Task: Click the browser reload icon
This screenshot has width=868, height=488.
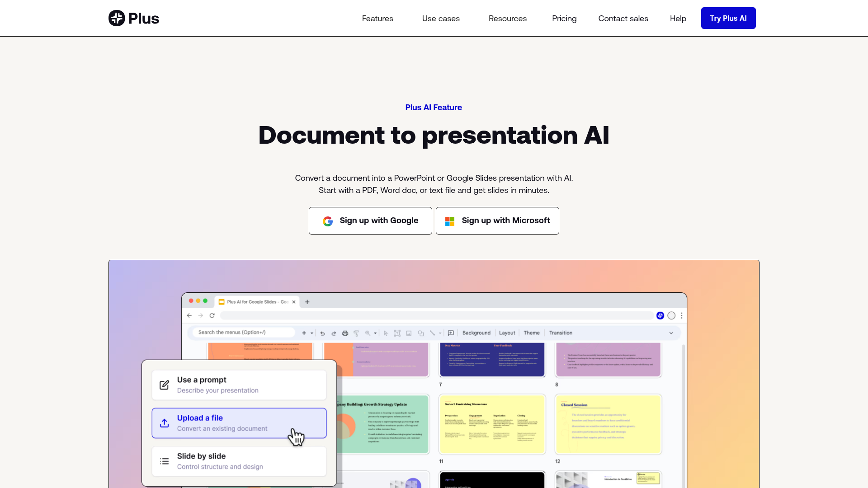Action: click(212, 315)
